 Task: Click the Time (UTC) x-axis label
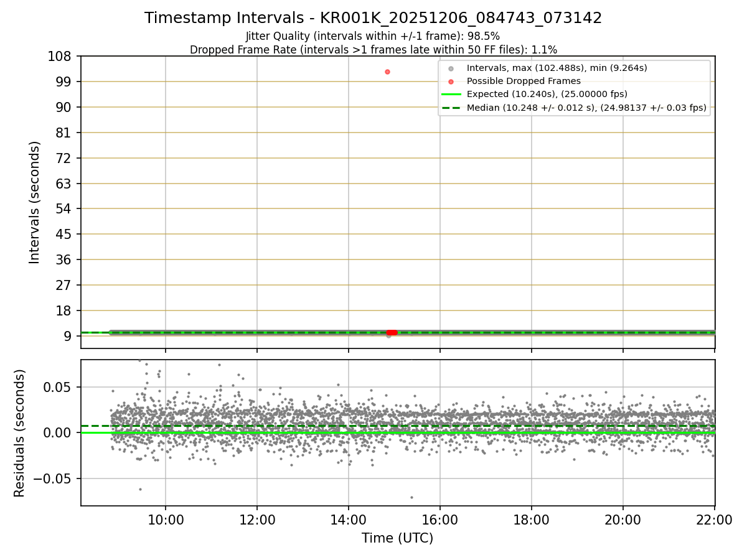click(398, 538)
